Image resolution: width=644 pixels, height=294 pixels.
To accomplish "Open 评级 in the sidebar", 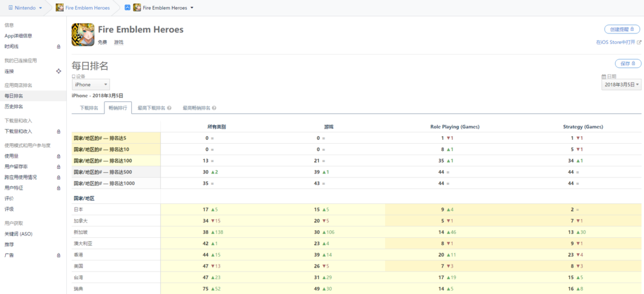I will point(9,210).
